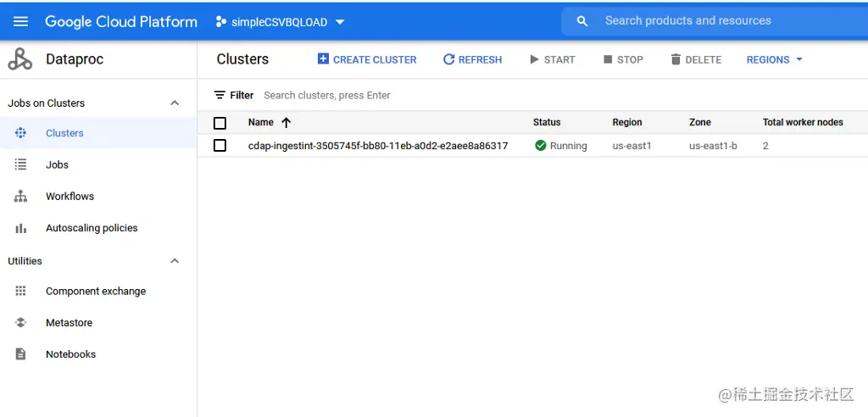868x417 pixels.
Task: Click the Region column header
Action: [627, 122]
